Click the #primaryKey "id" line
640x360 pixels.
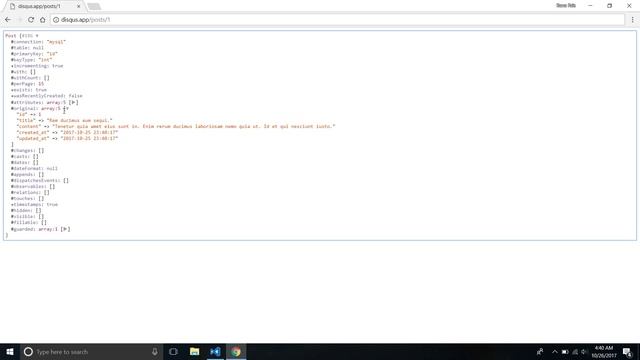34,54
